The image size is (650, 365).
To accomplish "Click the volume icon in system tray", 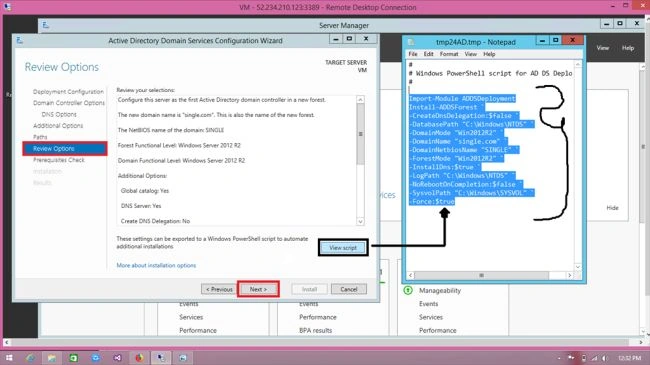I will pyautogui.click(x=605, y=358).
